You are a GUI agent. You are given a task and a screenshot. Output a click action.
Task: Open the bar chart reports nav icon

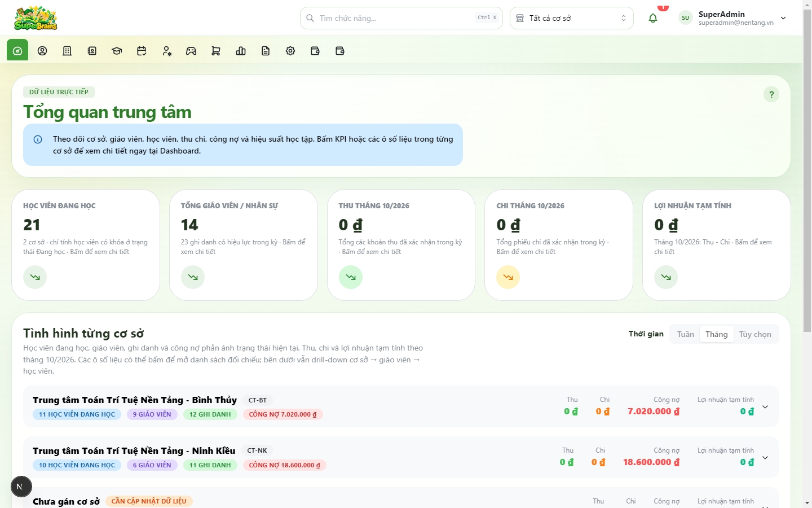point(241,51)
